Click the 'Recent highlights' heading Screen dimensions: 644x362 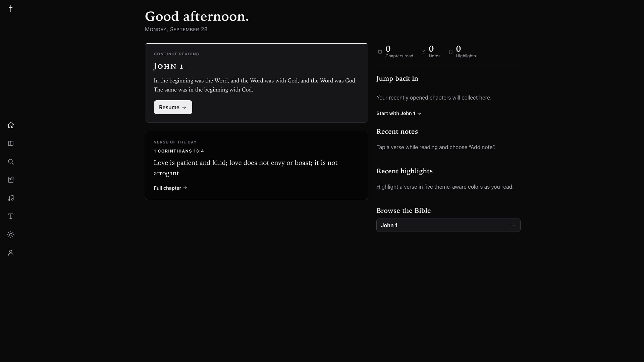[405, 171]
